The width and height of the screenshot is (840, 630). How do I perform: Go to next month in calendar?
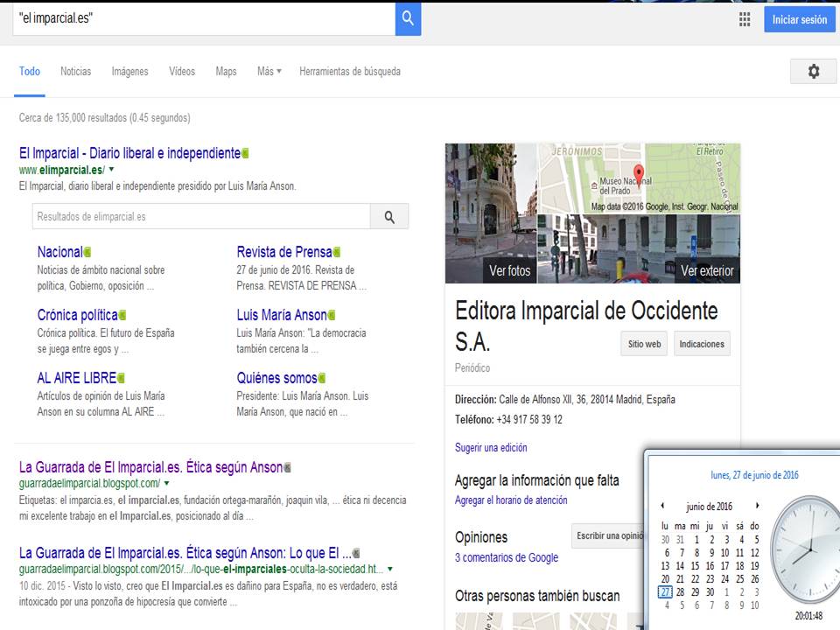[757, 505]
